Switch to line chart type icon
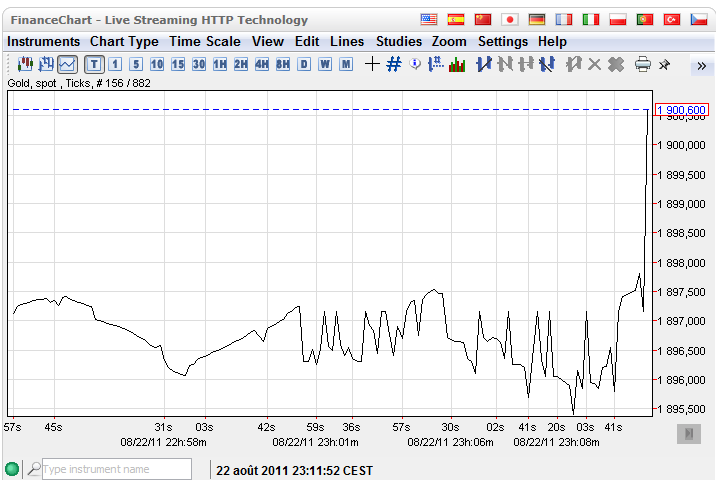 (x=67, y=64)
